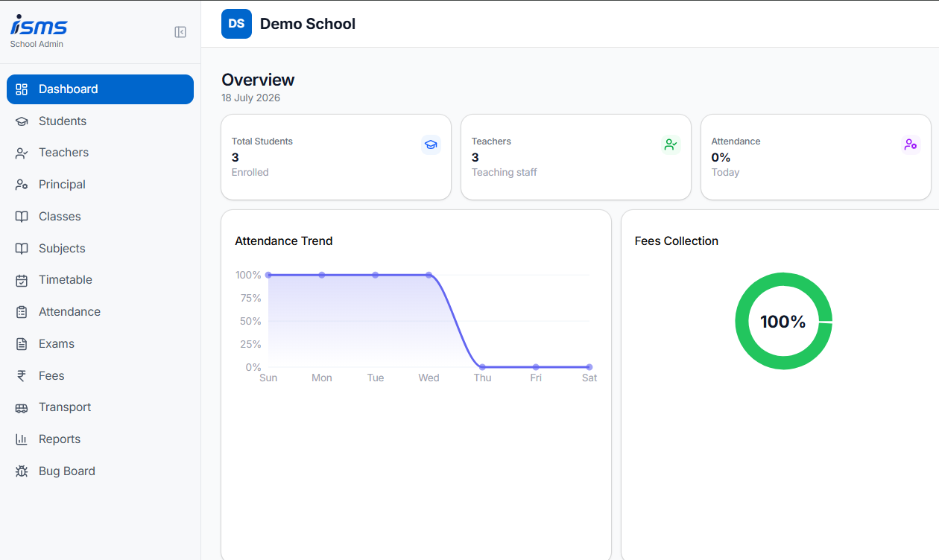Open the Dashboard menu item
The image size is (939, 560).
pos(100,89)
